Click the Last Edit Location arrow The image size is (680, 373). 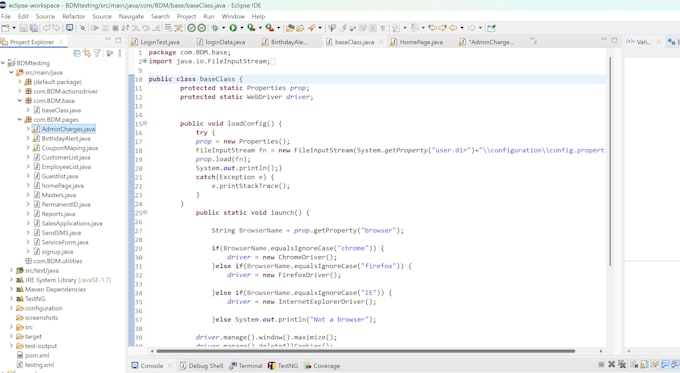click(x=432, y=28)
